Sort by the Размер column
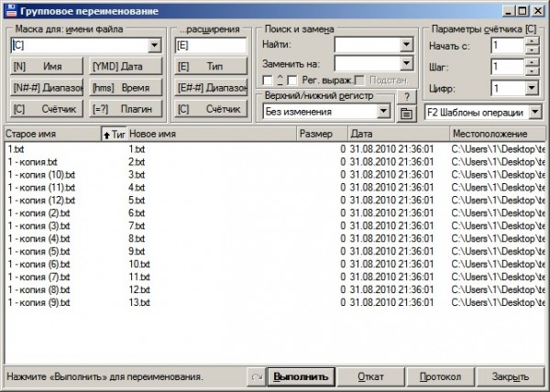This screenshot has height=392, width=550. (x=323, y=134)
